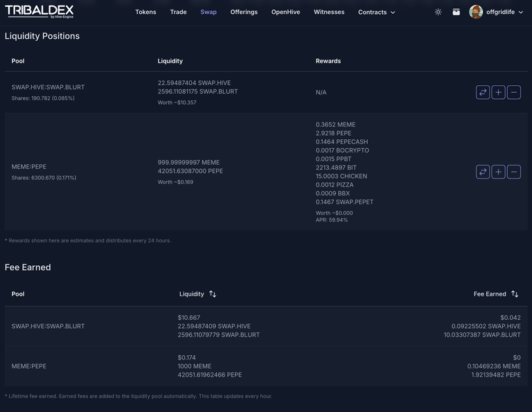Click Worth ~$10.357 text

pos(177,102)
